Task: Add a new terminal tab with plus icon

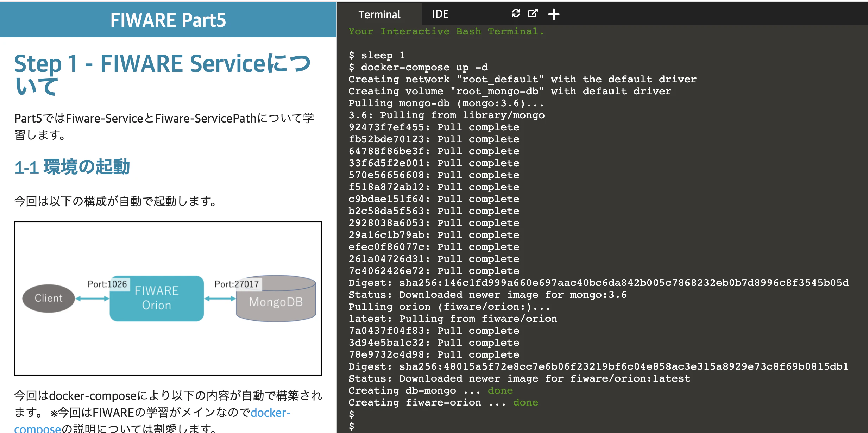Action: [x=554, y=14]
